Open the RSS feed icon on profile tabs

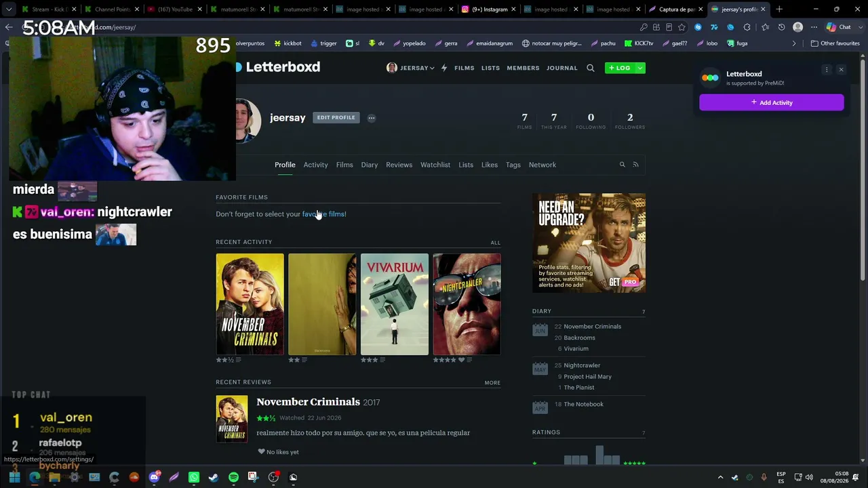(x=635, y=165)
